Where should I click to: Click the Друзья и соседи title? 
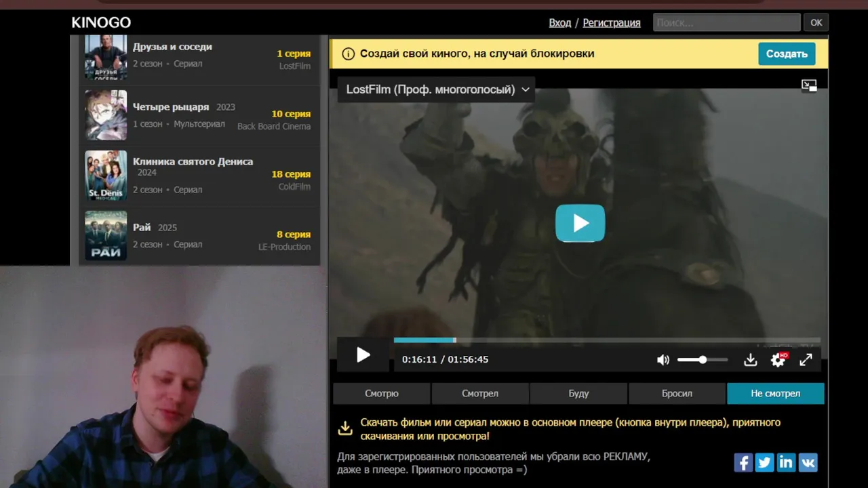click(172, 47)
